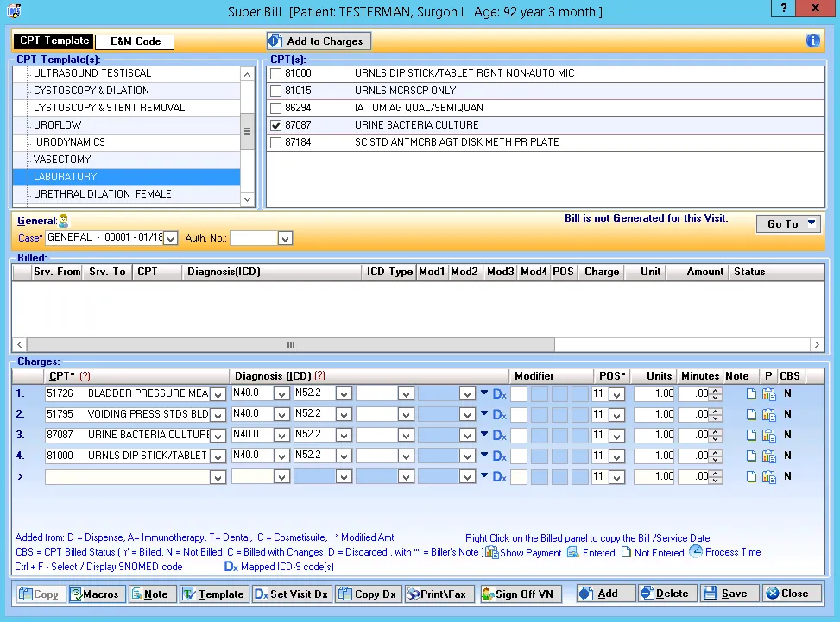Select VASECTOMY in the CPT Template list

62,160
